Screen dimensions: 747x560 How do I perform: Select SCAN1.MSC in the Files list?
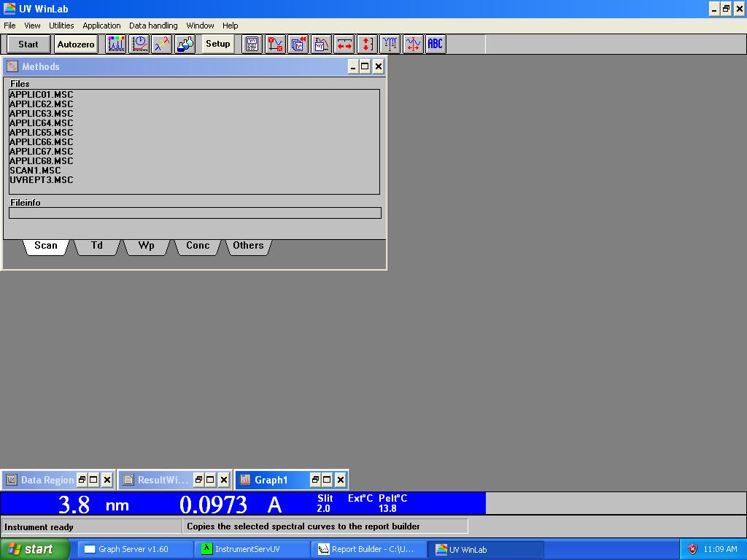pyautogui.click(x=34, y=170)
